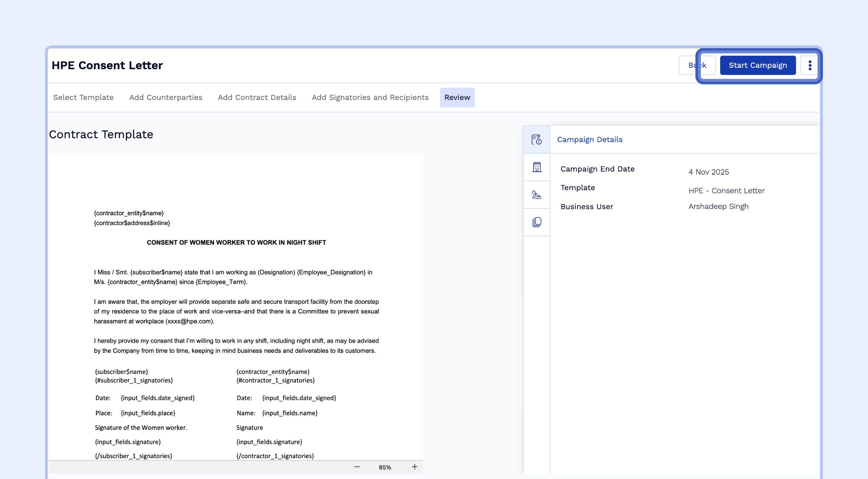Zoom in with the plus icon
This screenshot has height=479, width=868.
click(x=414, y=467)
